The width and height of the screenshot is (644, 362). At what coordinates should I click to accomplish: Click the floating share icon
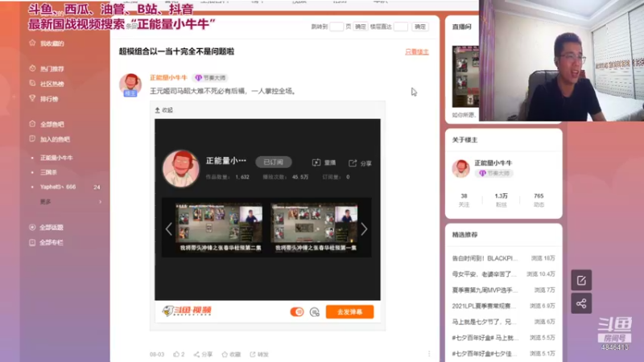(x=581, y=303)
